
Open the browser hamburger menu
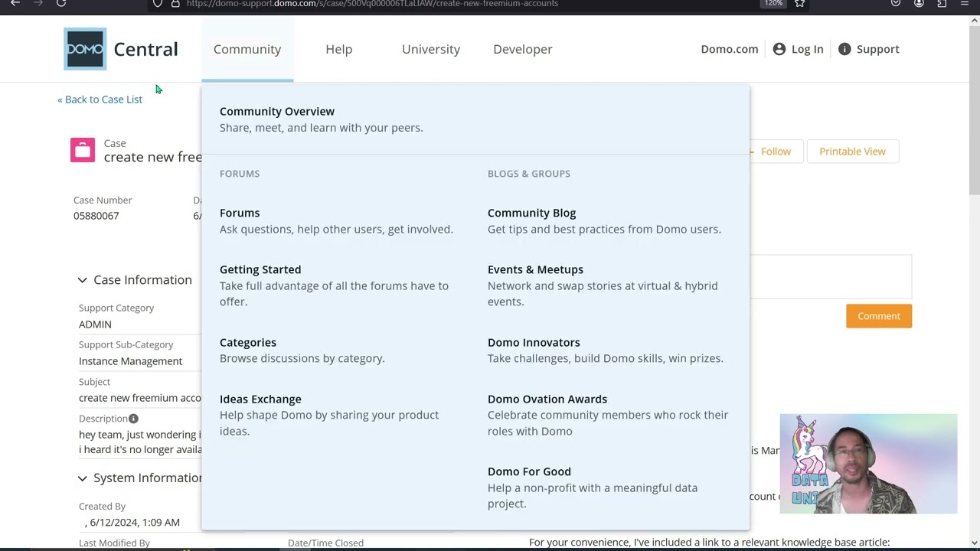964,3
